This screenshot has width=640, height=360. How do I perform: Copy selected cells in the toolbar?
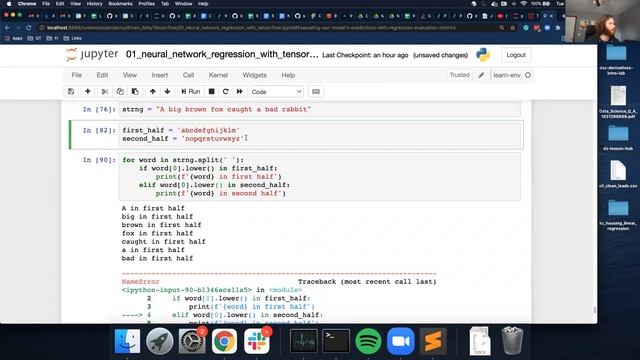coord(120,91)
